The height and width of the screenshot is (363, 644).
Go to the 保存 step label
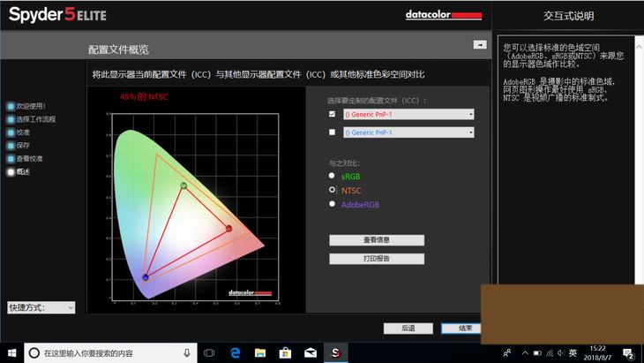(23, 146)
